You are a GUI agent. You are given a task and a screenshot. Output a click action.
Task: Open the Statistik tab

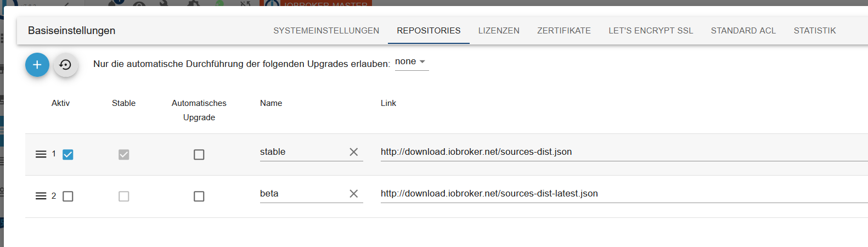pyautogui.click(x=815, y=31)
